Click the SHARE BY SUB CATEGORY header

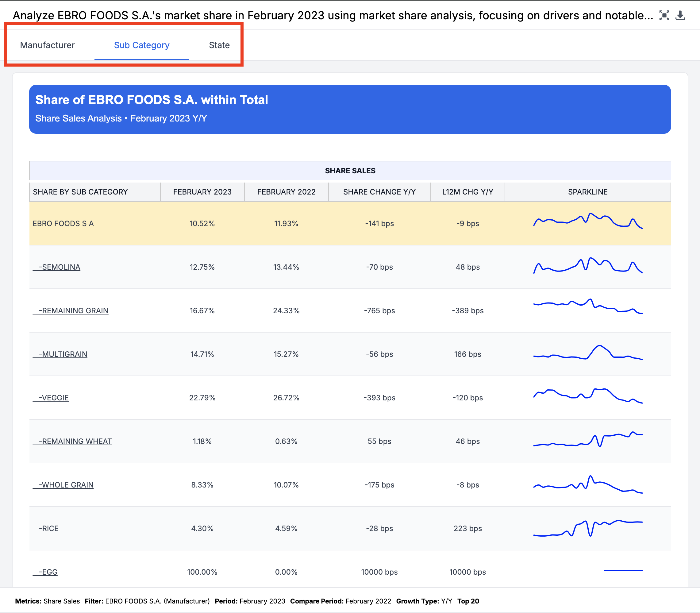80,192
